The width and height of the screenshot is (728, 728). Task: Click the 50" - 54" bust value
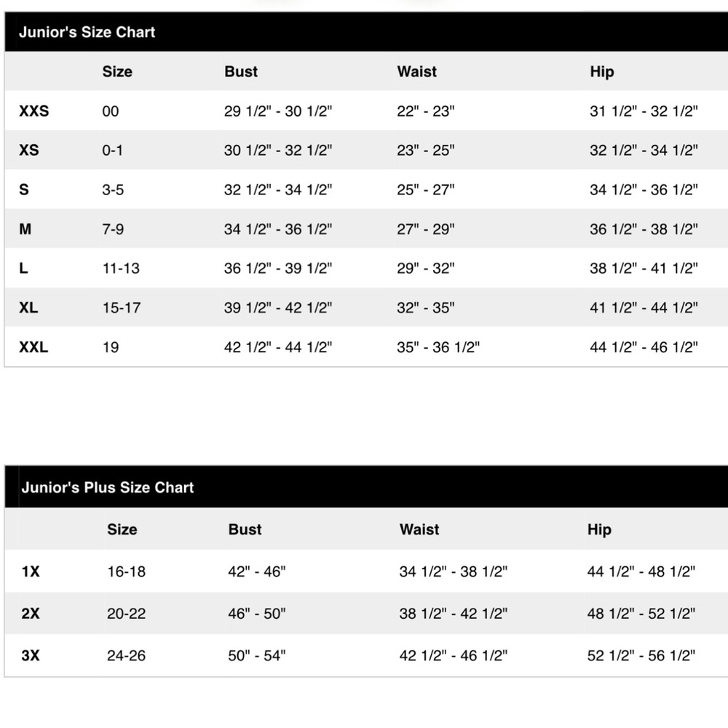pyautogui.click(x=257, y=655)
